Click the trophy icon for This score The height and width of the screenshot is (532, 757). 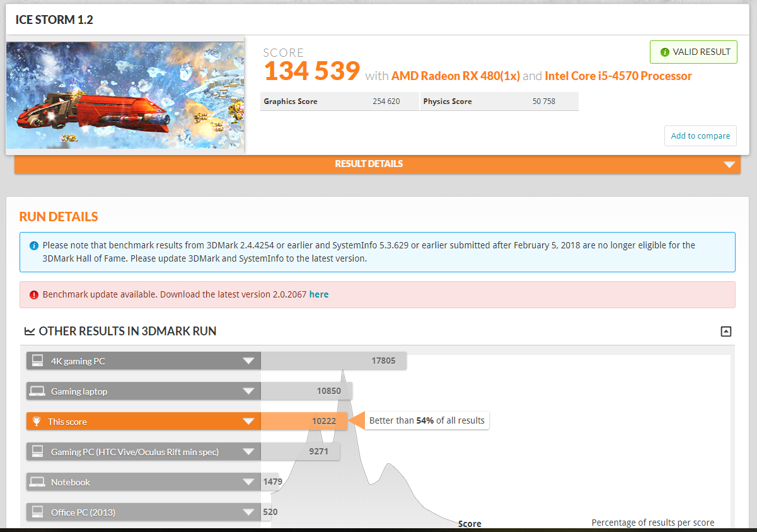(x=38, y=422)
